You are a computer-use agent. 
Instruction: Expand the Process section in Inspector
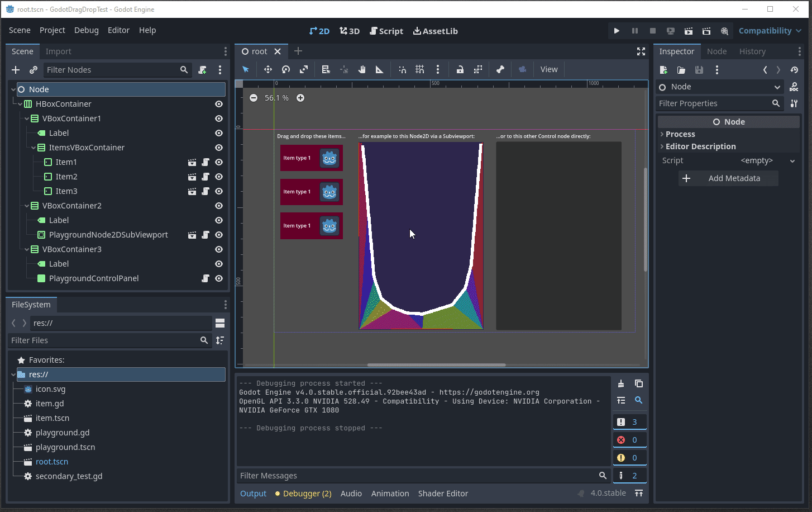[x=680, y=134]
